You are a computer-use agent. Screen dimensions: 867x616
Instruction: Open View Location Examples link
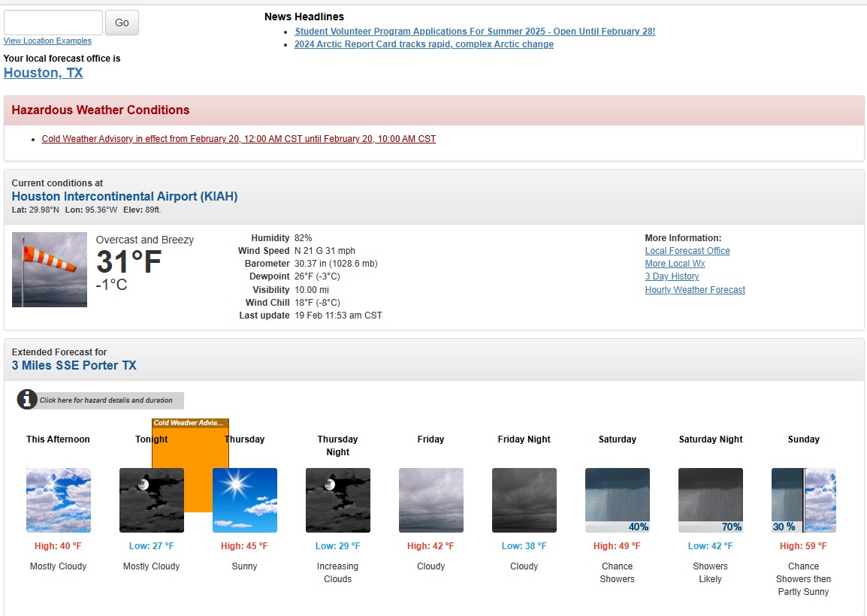[47, 41]
